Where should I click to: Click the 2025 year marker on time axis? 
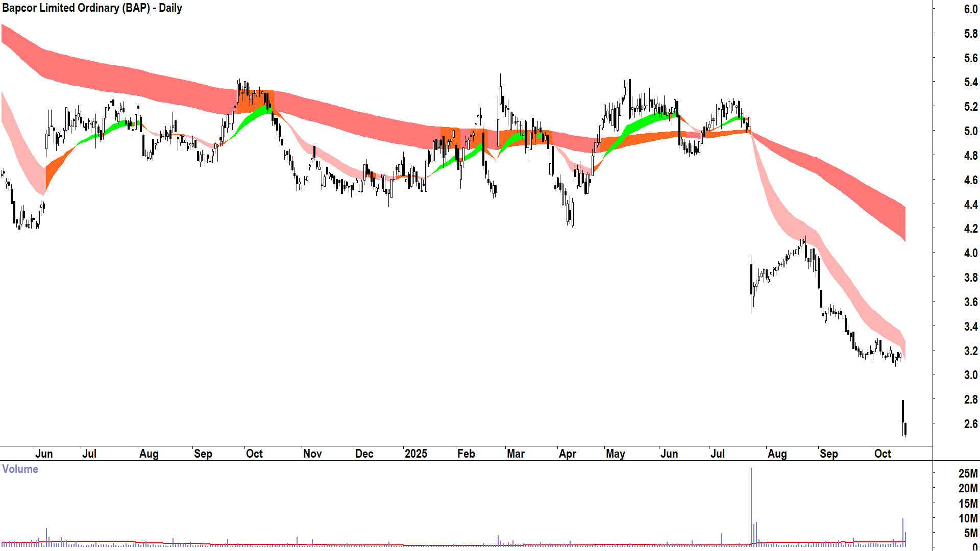point(415,454)
